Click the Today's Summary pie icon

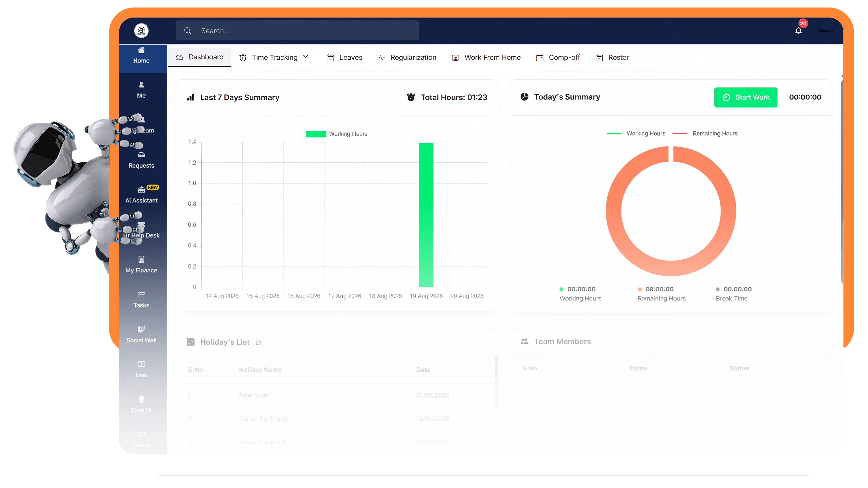point(524,97)
